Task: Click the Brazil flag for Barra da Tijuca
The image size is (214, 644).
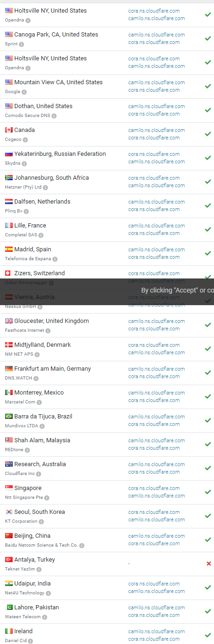Action: pos(9,417)
